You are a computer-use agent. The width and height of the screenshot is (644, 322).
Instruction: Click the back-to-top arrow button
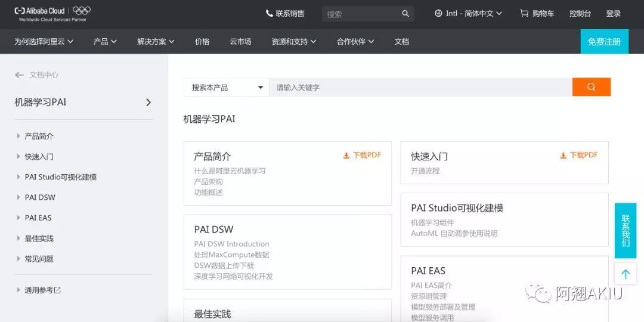625,274
